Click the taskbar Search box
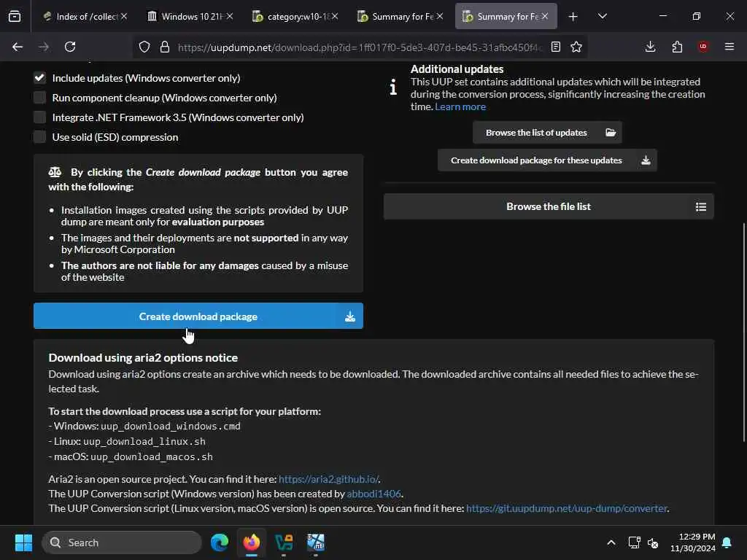The image size is (747, 560). (122, 542)
